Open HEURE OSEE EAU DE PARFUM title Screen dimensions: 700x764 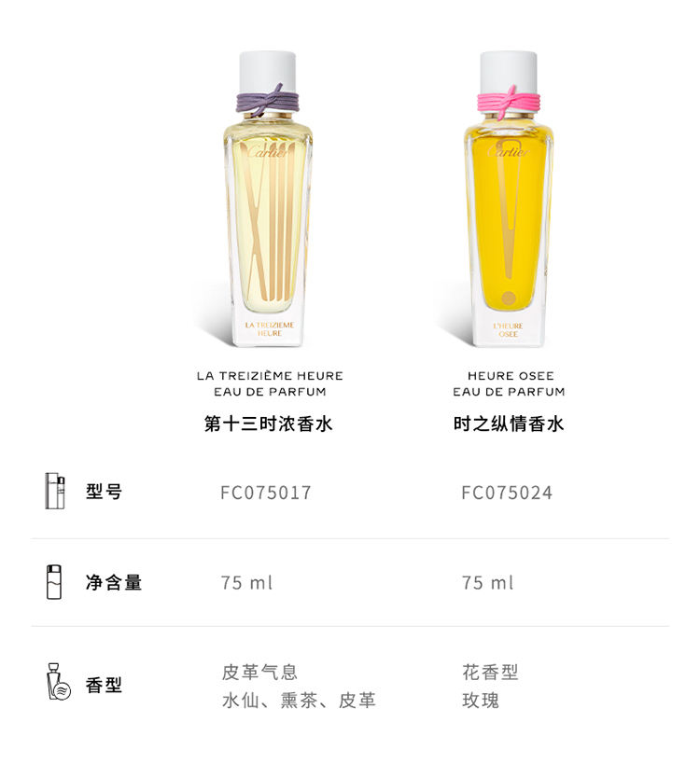coord(509,383)
